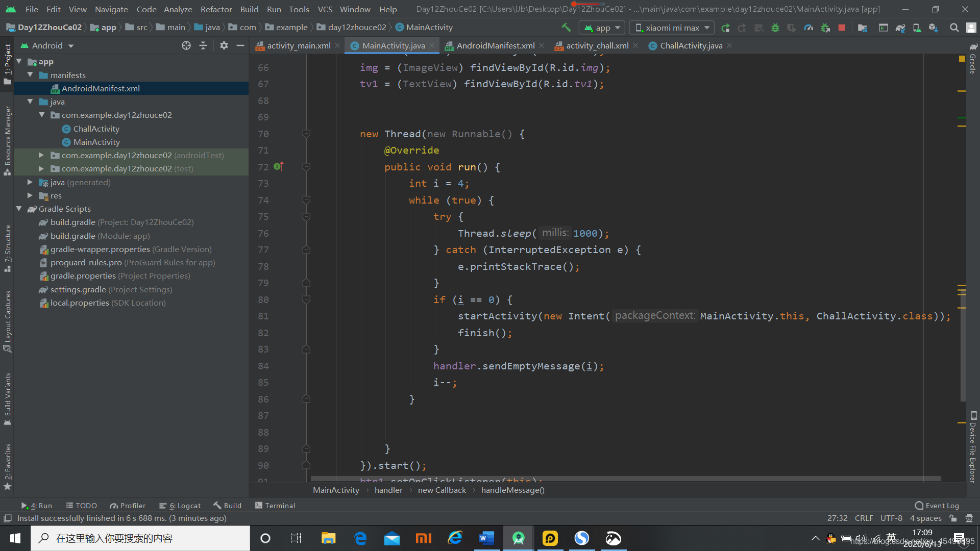Attach debugger to Android process
Screen dimensions: 980x551
coord(825,28)
